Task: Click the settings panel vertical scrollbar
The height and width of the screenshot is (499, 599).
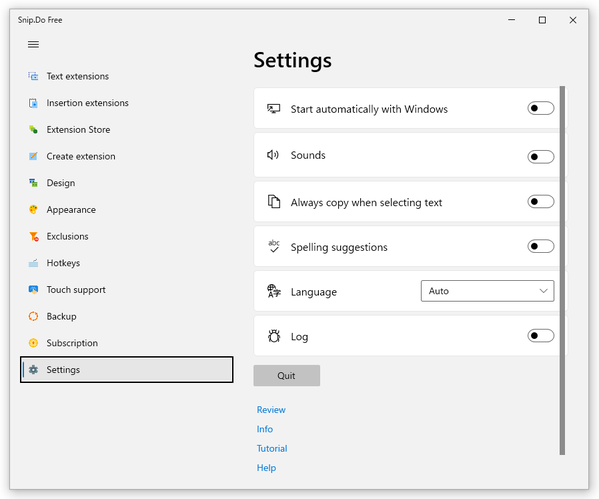Action: (x=562, y=271)
